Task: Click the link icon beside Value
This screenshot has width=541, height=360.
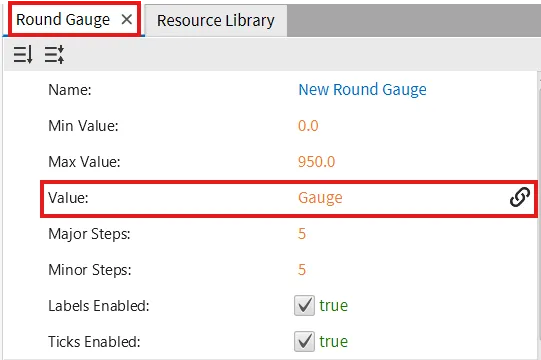Action: (520, 197)
